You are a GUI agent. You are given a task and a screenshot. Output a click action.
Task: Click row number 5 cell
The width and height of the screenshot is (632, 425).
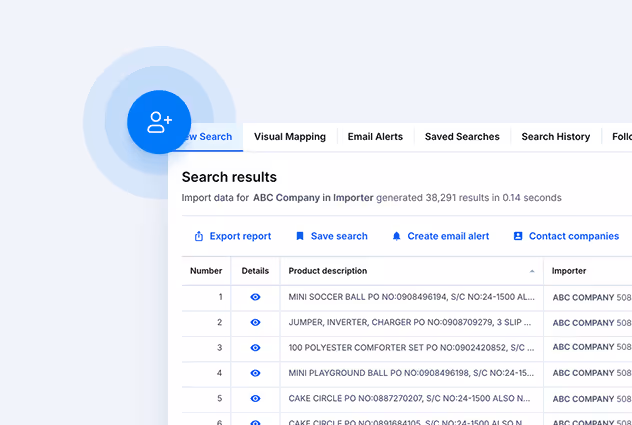click(206, 398)
